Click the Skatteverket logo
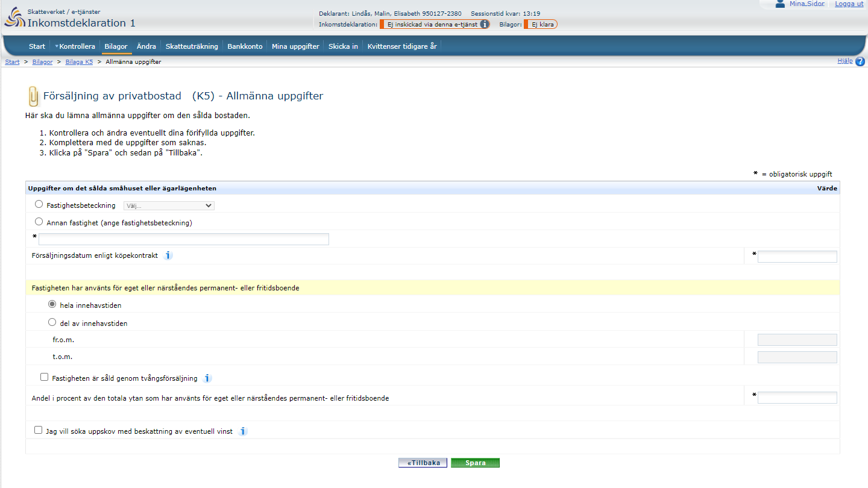The image size is (868, 488). point(13,17)
